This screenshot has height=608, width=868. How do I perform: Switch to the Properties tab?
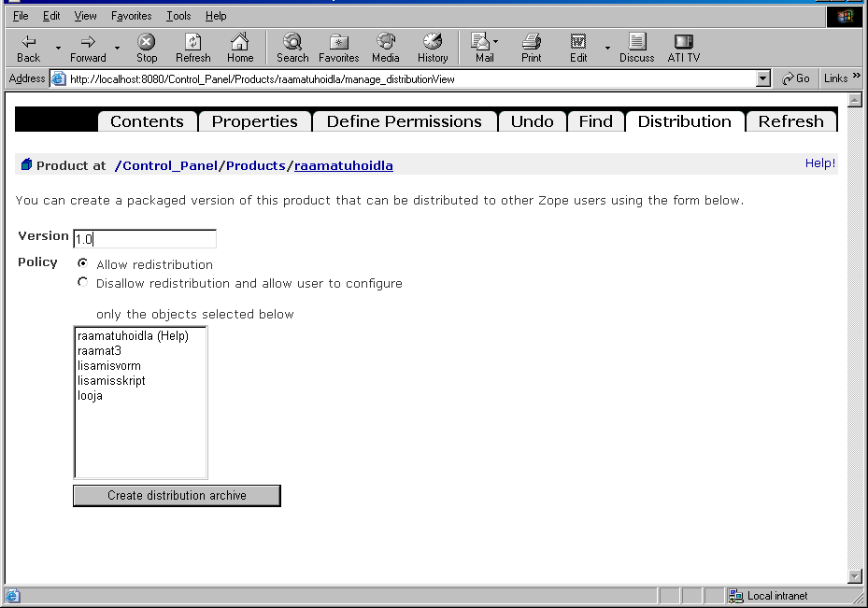coord(255,121)
